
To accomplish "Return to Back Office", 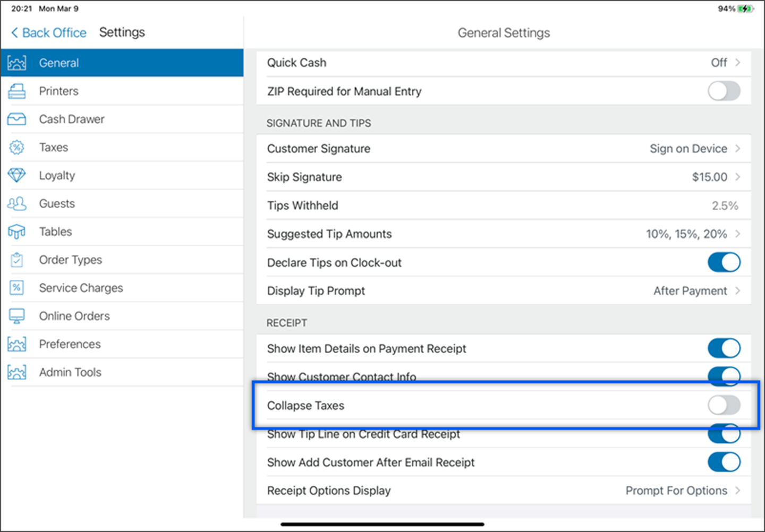I will pos(48,33).
